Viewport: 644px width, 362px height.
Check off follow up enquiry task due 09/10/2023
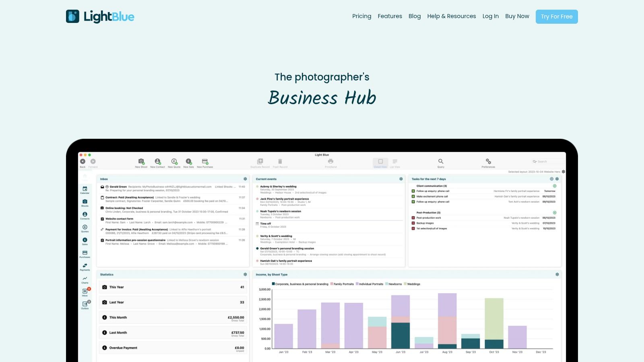[413, 202]
